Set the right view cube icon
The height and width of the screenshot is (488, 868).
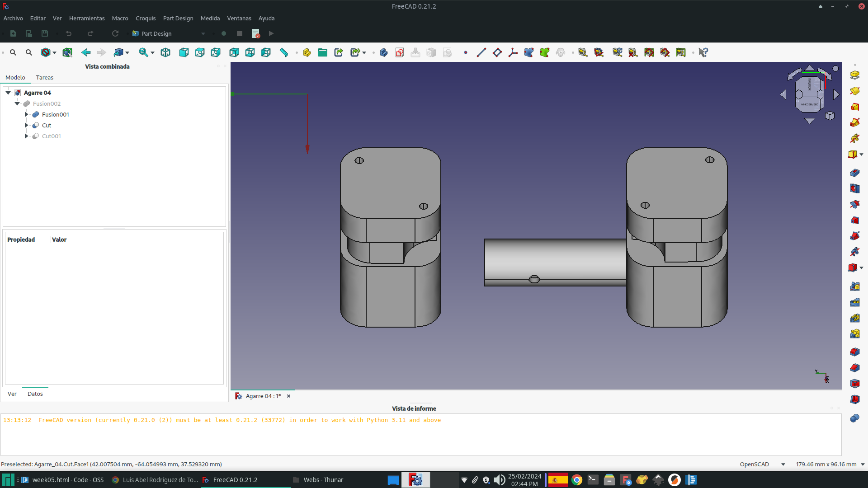tap(216, 52)
